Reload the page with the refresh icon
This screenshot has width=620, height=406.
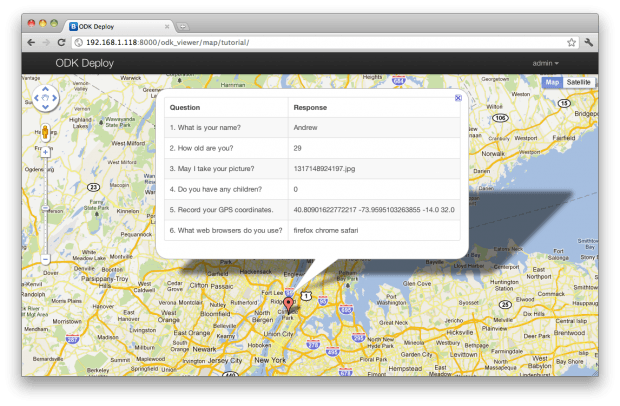click(x=62, y=43)
